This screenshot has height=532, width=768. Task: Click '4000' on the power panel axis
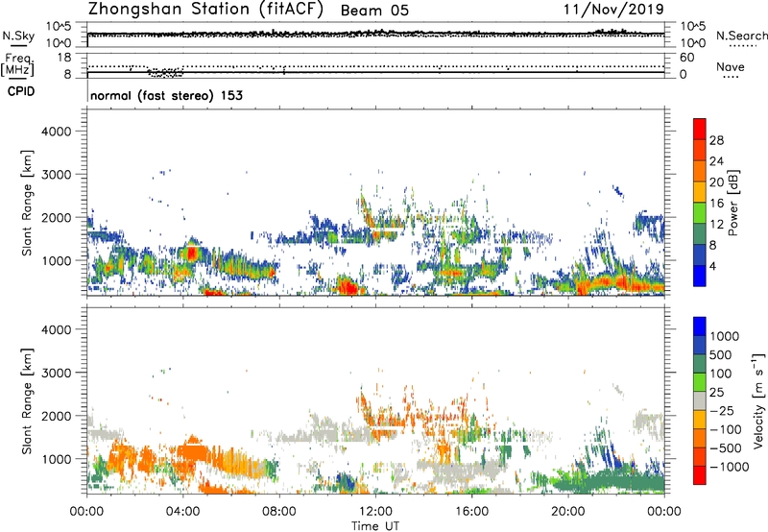[x=56, y=132]
